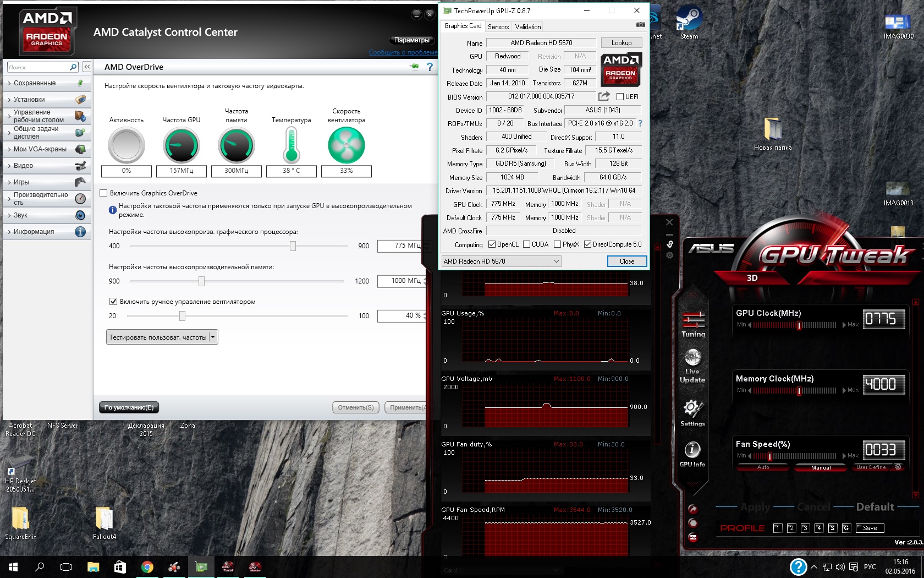This screenshot has height=578, width=924.
Task: Click the Close button in GPU-Z
Action: pos(627,261)
